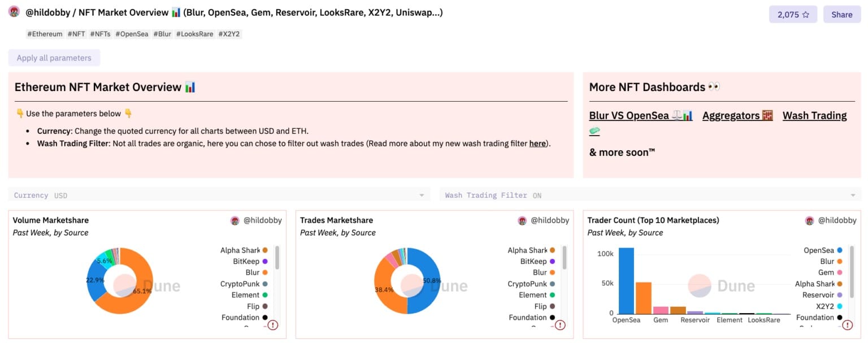Select the #LooksRare tag
This screenshot has width=868, height=343.
(x=195, y=34)
